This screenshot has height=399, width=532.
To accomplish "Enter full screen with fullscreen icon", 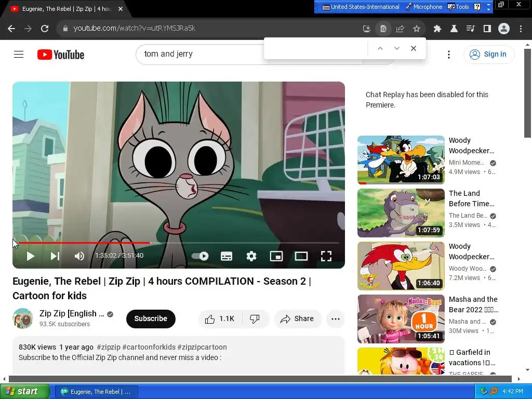I will click(326, 256).
